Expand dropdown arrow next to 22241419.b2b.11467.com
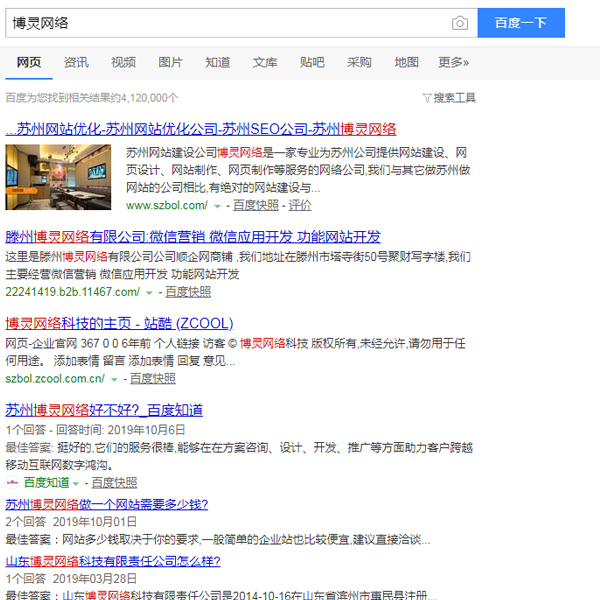 pos(149,292)
